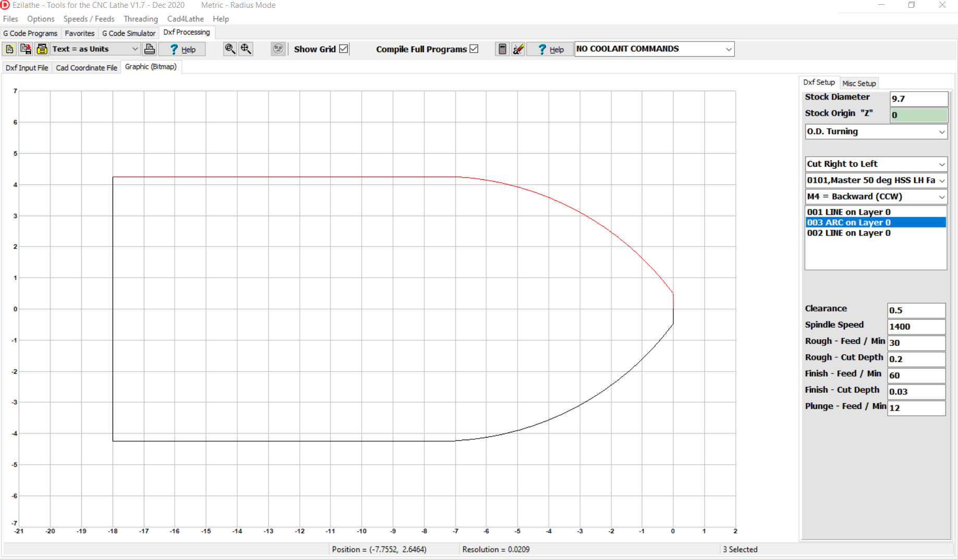The width and height of the screenshot is (958, 560).
Task: Click the zoom extents magnifier icon
Action: [x=246, y=49]
